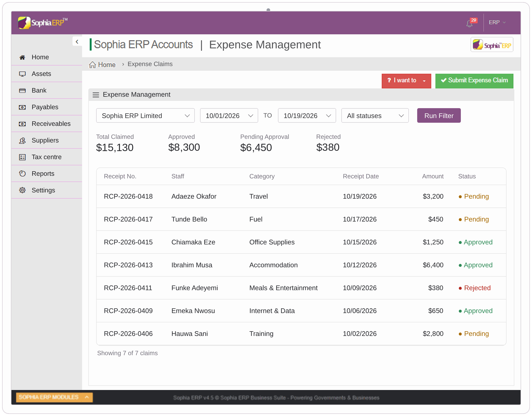Click the Settings gear icon
Viewport: 532px width, 416px height.
coord(22,190)
